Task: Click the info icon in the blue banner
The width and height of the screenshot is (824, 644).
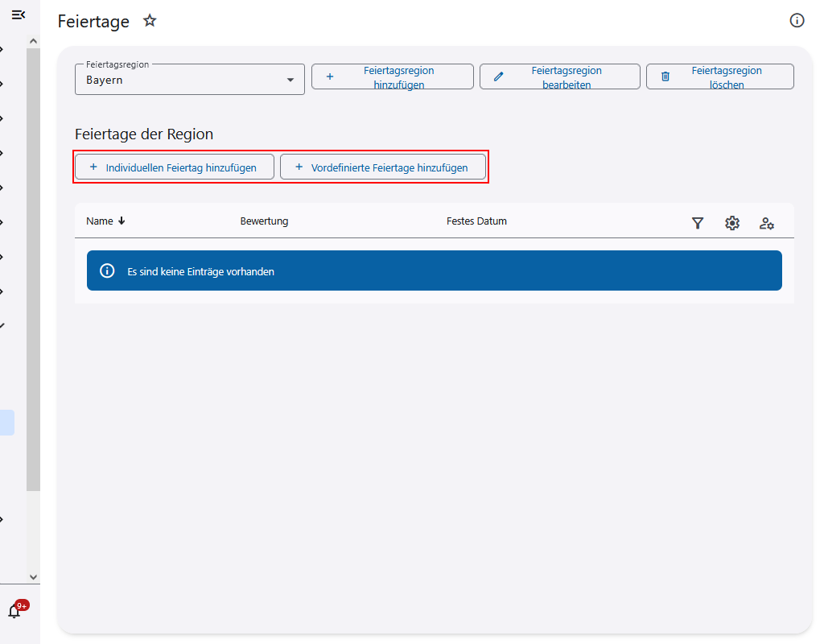Action: (107, 271)
